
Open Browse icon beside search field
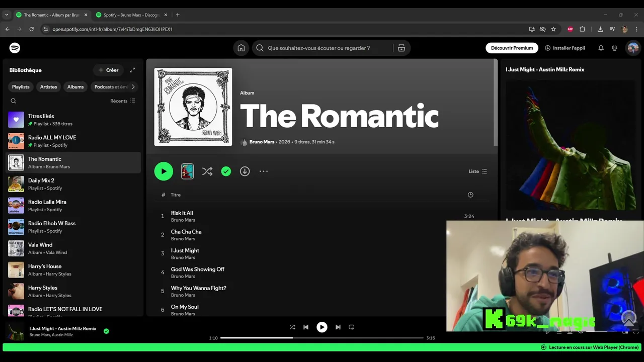401,48
